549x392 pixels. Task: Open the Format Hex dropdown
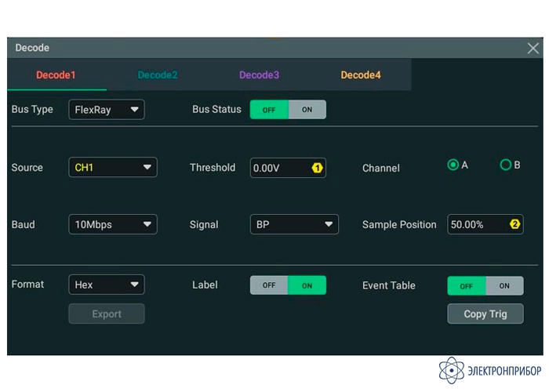(107, 285)
